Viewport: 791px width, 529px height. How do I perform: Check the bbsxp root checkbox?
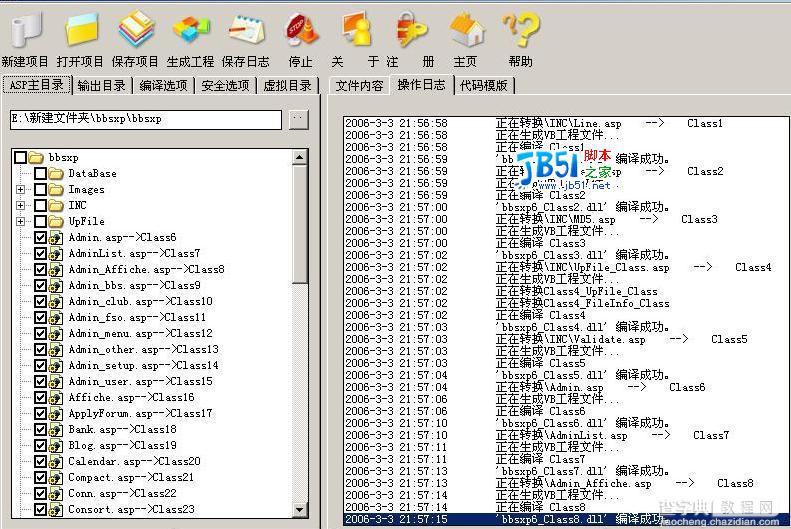pyautogui.click(x=21, y=157)
